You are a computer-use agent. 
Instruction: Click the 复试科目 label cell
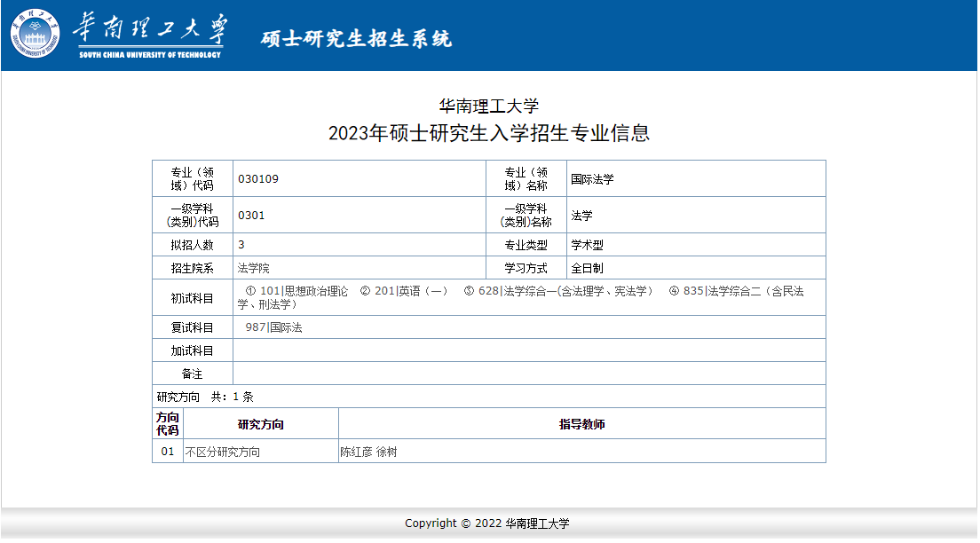click(x=193, y=327)
